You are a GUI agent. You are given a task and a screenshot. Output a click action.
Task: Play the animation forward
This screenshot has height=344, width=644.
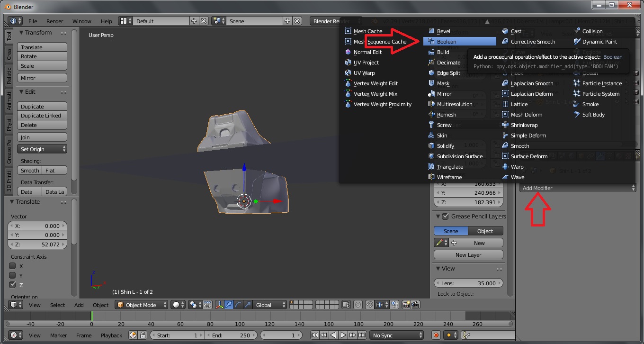[343, 335]
